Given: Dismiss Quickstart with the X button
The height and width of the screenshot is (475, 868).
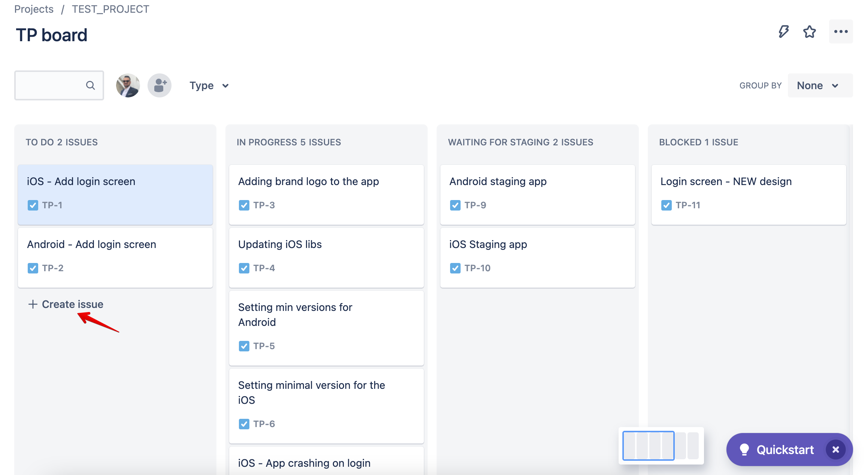Looking at the screenshot, I should pyautogui.click(x=835, y=450).
